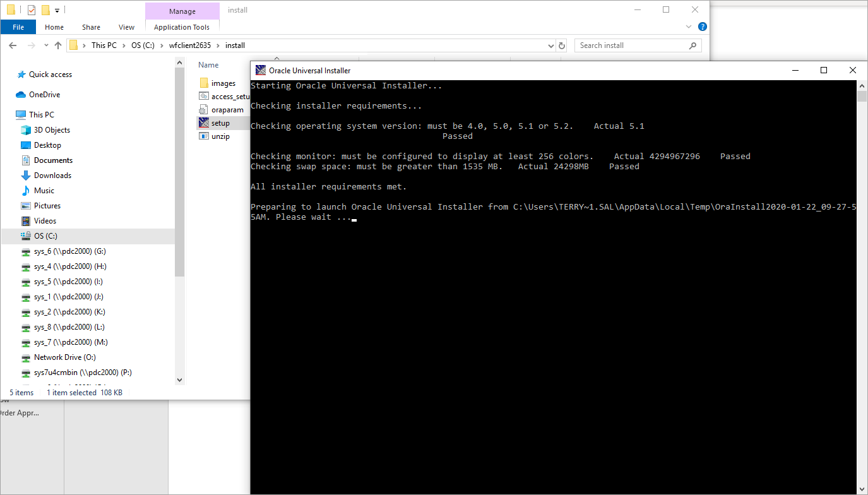Open the sys_6 network drive (G:)
Viewport: 868px width, 495px height.
point(69,251)
